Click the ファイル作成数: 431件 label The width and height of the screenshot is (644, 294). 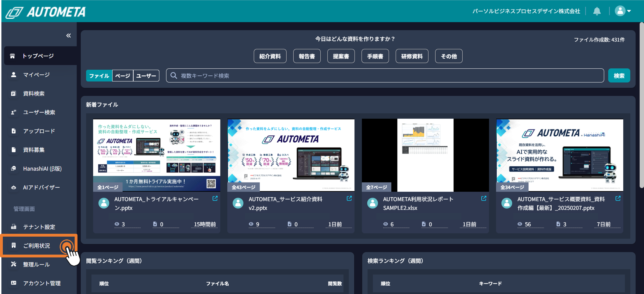[599, 40]
